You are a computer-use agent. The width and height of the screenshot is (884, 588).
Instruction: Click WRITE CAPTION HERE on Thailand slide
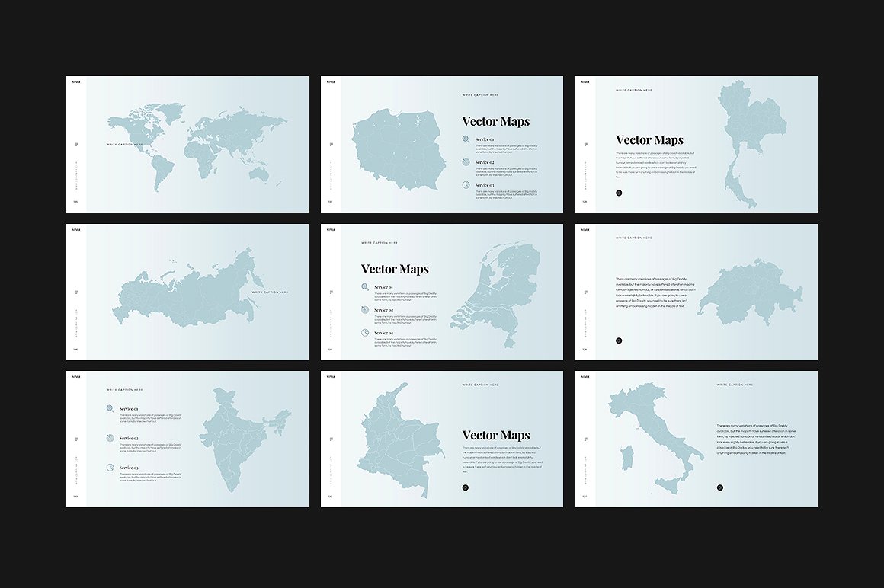pos(633,90)
